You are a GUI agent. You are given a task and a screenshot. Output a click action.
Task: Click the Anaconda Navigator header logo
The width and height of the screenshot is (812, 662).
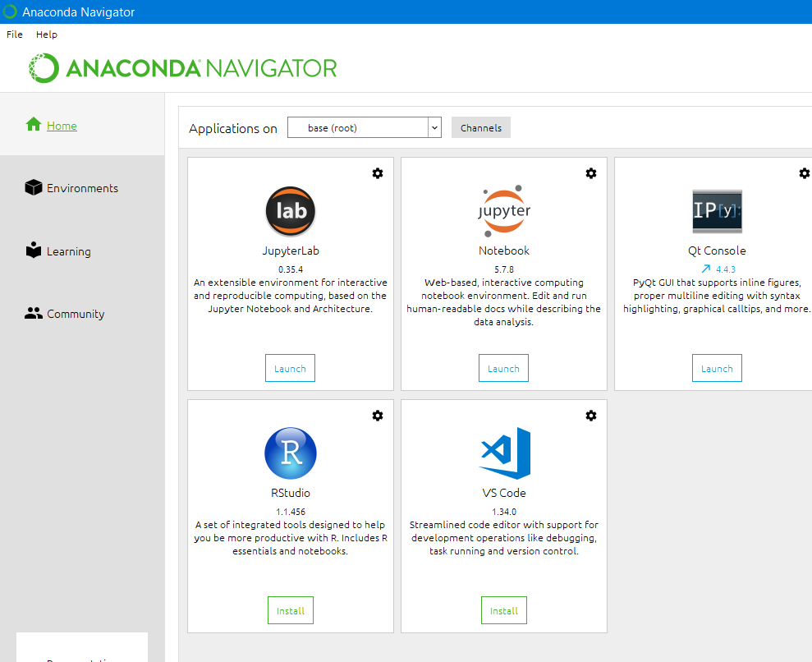(x=183, y=68)
